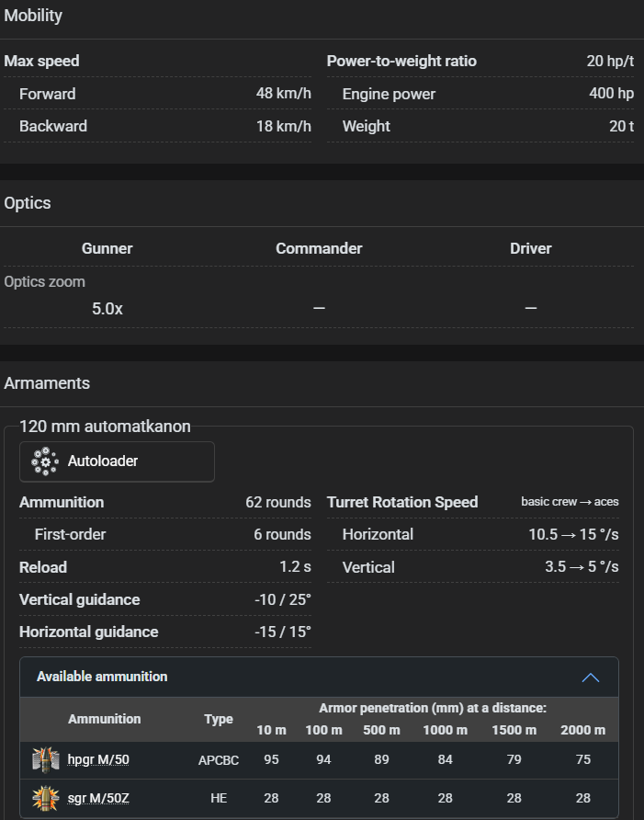Click the hpgr M/50 shell icon
The height and width of the screenshot is (820, 644).
46,760
